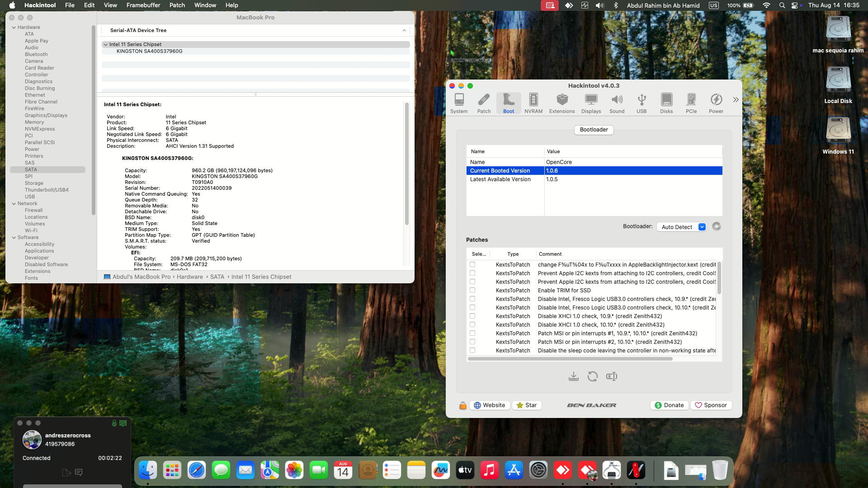The width and height of the screenshot is (868, 488).
Task: Click the System Information sidebar scrollbar
Action: coord(93,120)
